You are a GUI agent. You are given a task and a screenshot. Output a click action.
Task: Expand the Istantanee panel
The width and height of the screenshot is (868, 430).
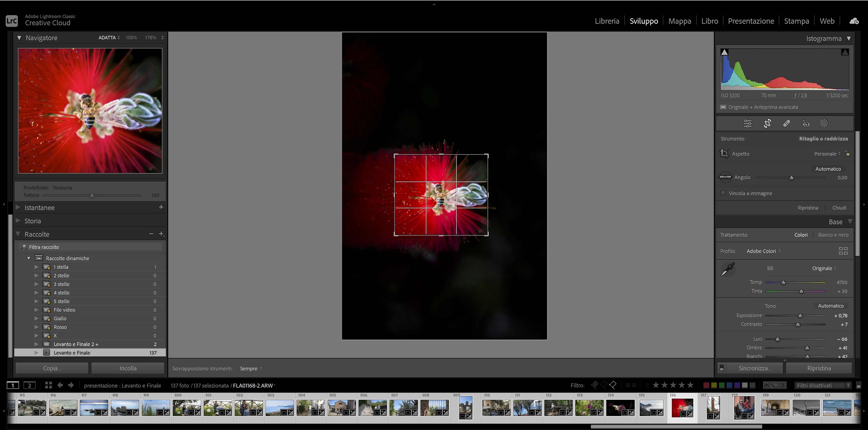tap(39, 207)
